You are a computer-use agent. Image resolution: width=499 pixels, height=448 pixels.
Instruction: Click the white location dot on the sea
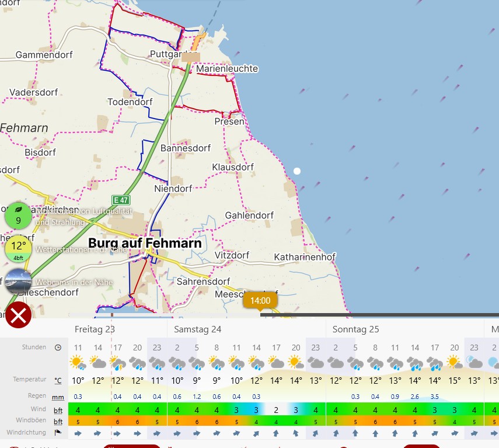[297, 171]
